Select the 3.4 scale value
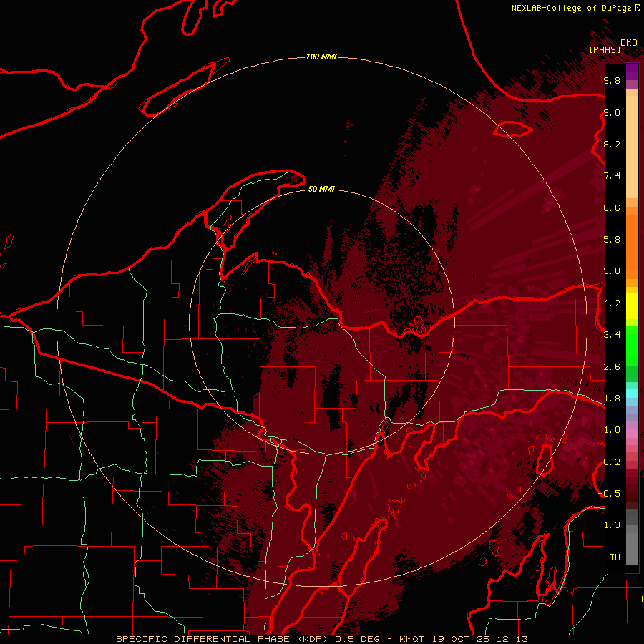This screenshot has width=644, height=644. pos(612,335)
